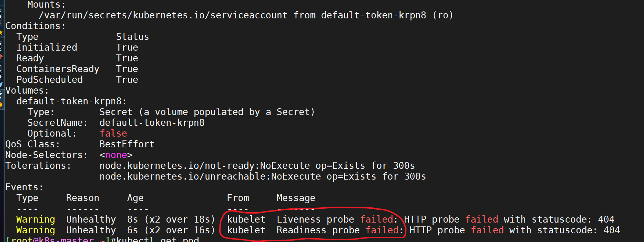Click the Events heading
This screenshot has width=644, height=242.
coord(24,187)
